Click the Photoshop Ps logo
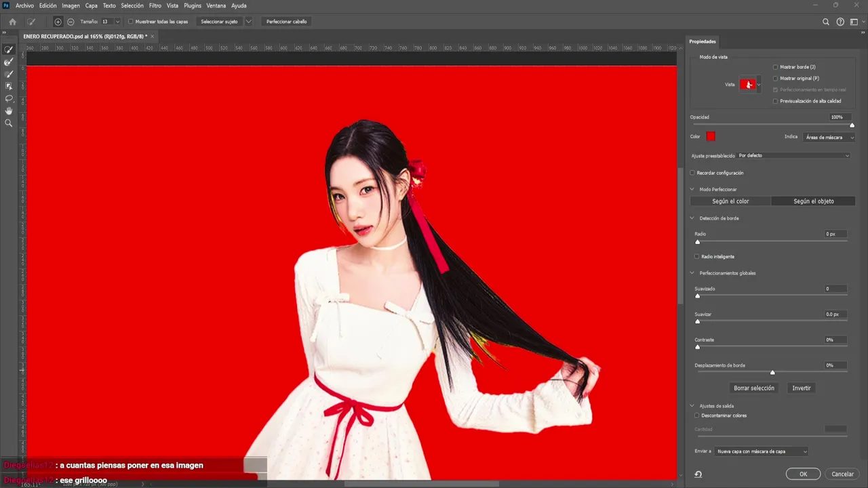868x488 pixels. click(x=6, y=5)
